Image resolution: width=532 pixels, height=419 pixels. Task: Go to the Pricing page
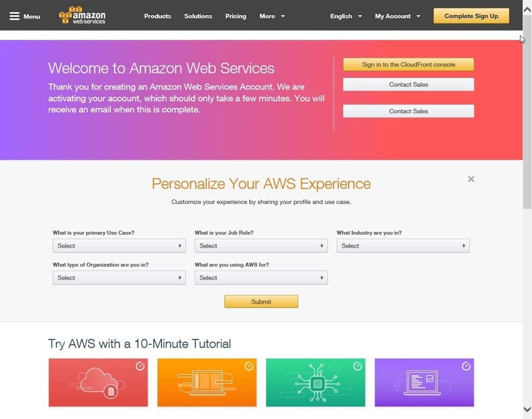tap(236, 16)
